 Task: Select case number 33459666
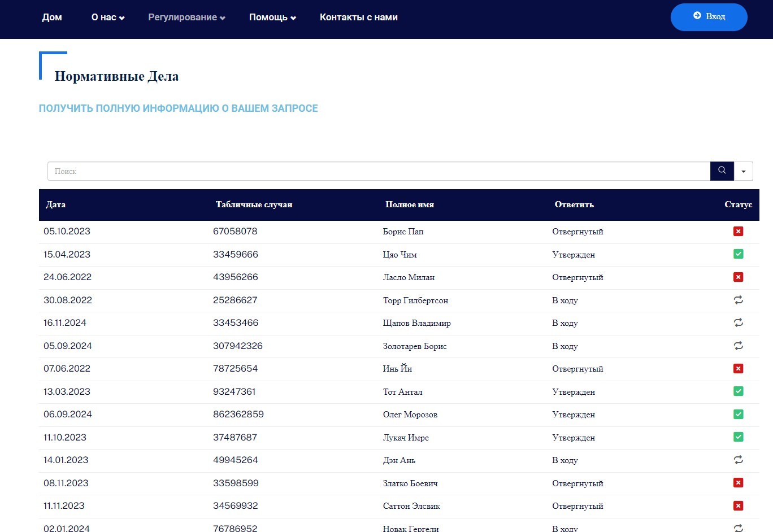click(236, 254)
